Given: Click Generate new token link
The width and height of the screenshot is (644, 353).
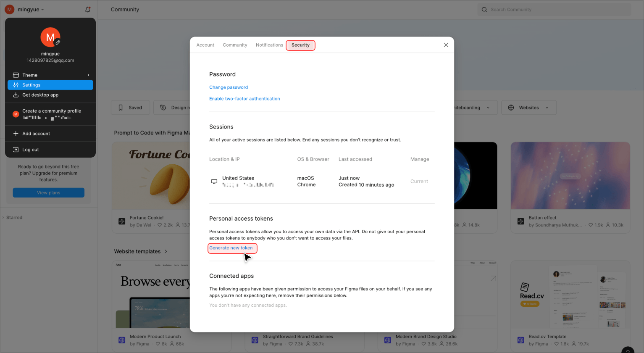Looking at the screenshot, I should pyautogui.click(x=231, y=248).
